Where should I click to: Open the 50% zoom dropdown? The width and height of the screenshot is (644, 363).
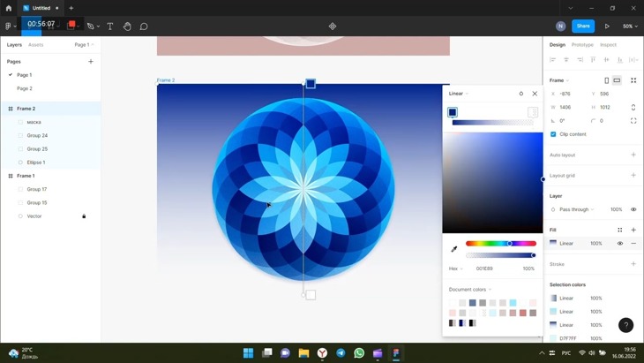(630, 26)
